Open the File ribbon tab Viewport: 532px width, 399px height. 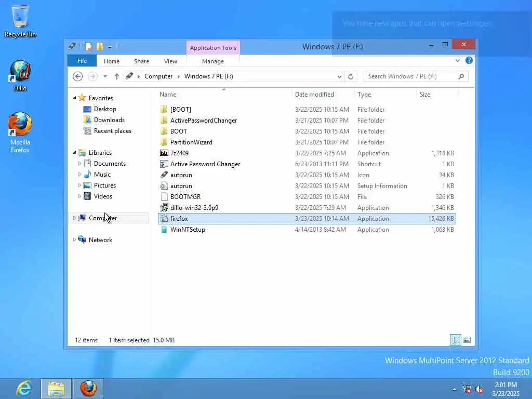tap(82, 61)
